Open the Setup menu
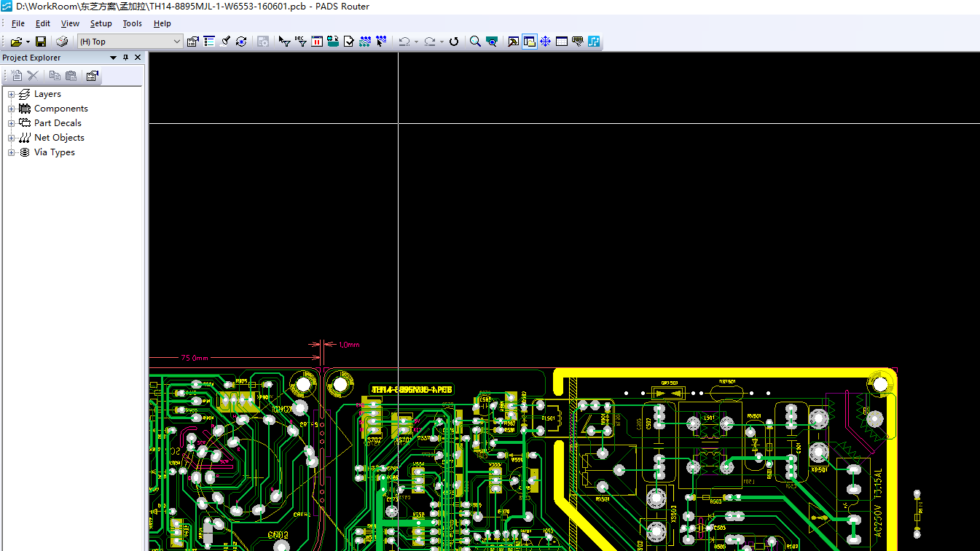 [x=101, y=23]
